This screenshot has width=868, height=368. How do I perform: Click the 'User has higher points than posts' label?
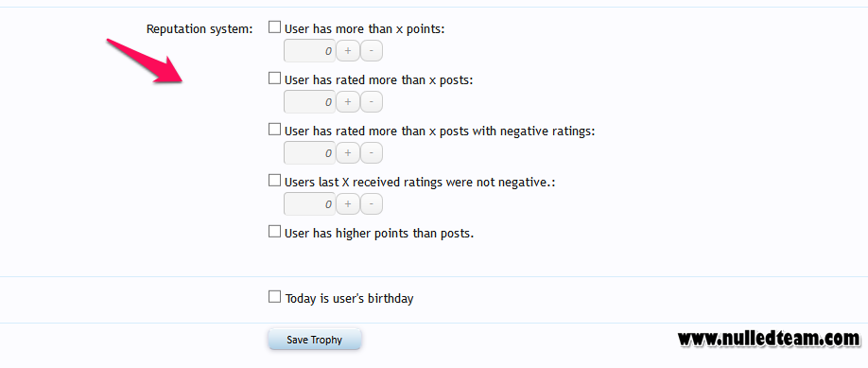click(379, 234)
